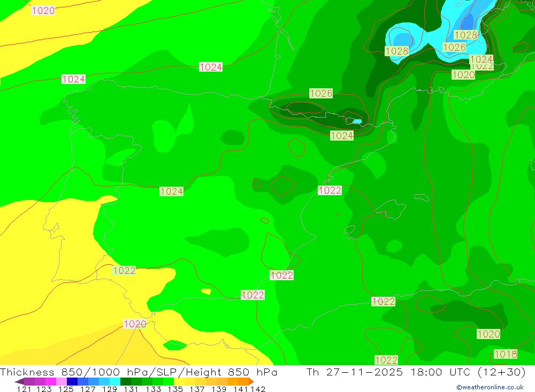
Task: Pick the orange arrow end of the legend
Action: [251, 381]
